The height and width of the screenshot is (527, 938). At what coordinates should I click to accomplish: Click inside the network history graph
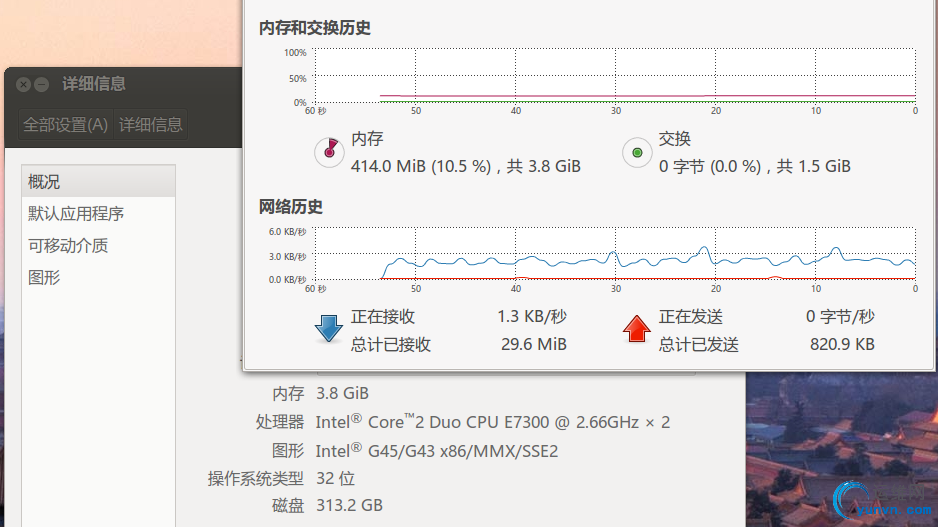(x=615, y=254)
